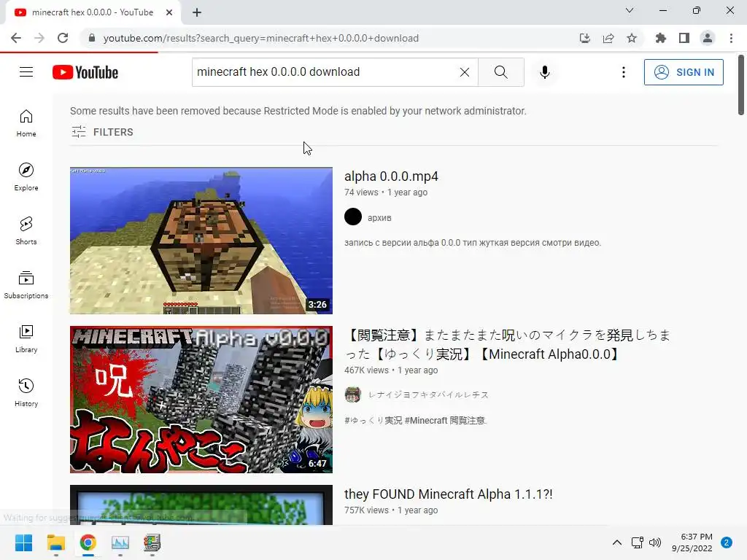The height and width of the screenshot is (560, 747).
Task: Share this page icon
Action: pos(608,38)
